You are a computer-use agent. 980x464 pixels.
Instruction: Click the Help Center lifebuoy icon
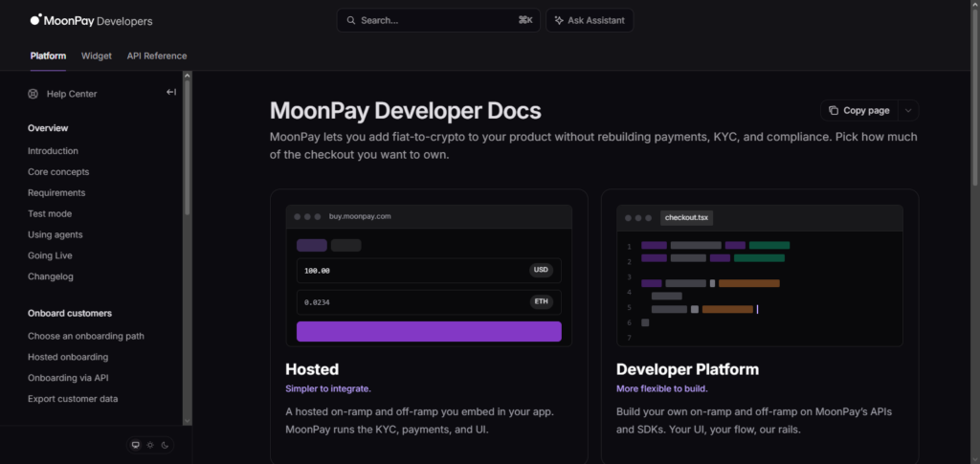click(x=33, y=94)
